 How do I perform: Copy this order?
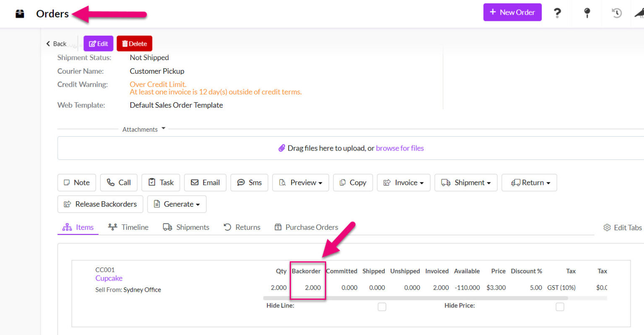[353, 182]
